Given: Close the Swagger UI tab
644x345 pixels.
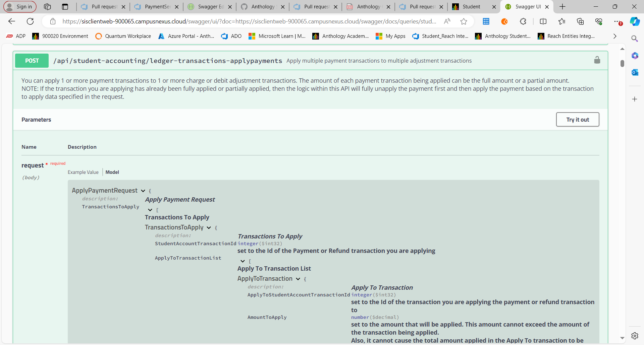Looking at the screenshot, I should (547, 7).
